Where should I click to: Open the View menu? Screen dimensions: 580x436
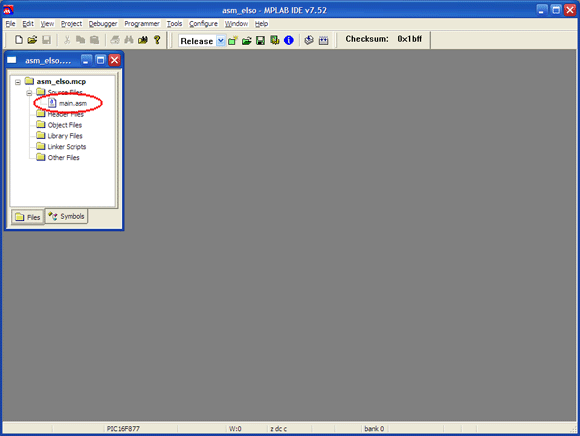[x=47, y=24]
